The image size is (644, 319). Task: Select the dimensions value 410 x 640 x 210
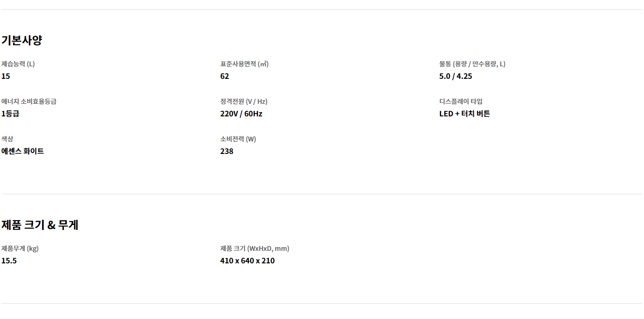pos(247,261)
